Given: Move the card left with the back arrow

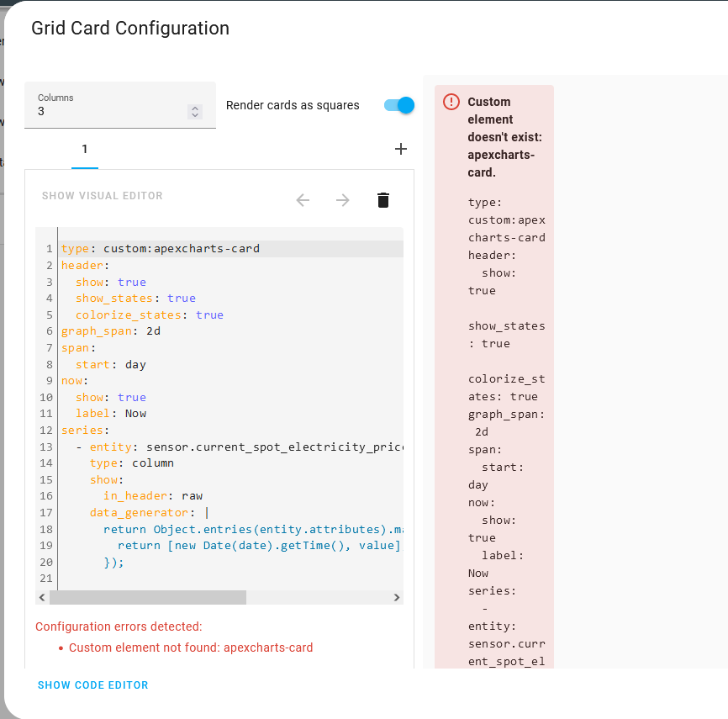Looking at the screenshot, I should click(303, 200).
